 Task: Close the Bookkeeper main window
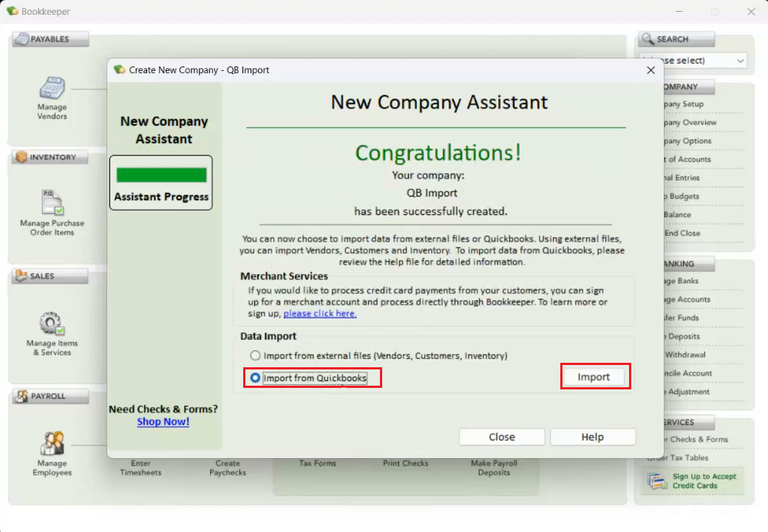click(x=751, y=11)
